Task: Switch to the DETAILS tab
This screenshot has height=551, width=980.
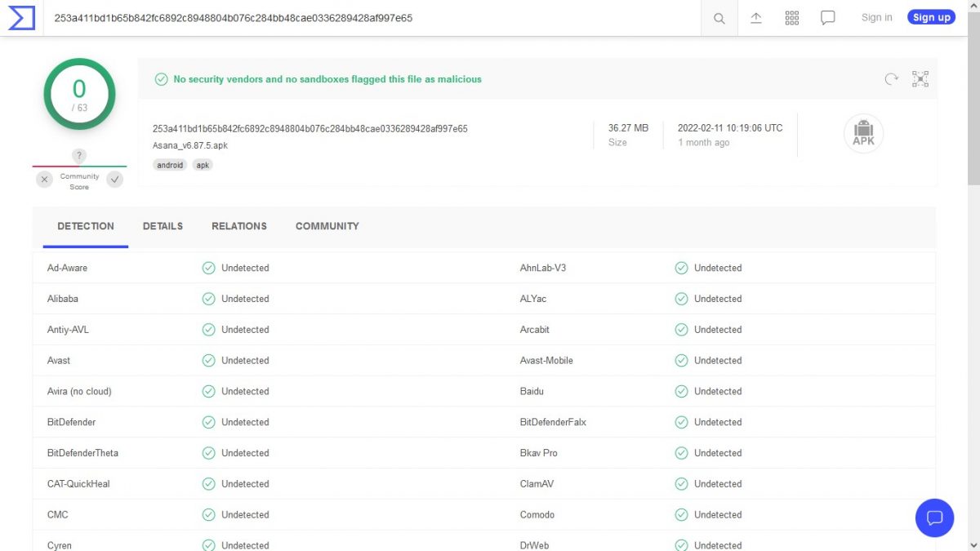Action: pos(163,226)
